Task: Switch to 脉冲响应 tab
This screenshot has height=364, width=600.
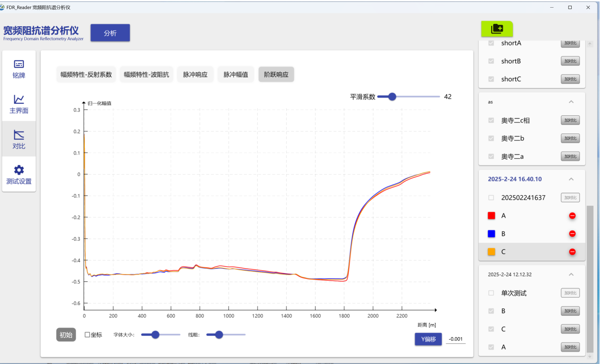Action: point(195,75)
